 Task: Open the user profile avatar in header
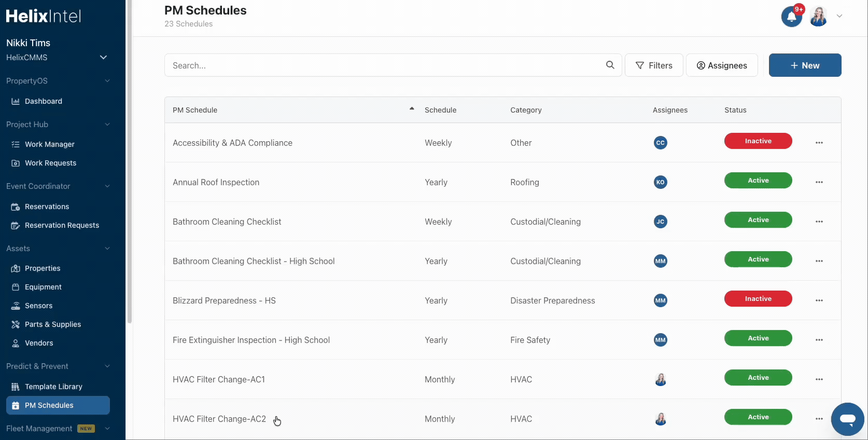(x=819, y=17)
